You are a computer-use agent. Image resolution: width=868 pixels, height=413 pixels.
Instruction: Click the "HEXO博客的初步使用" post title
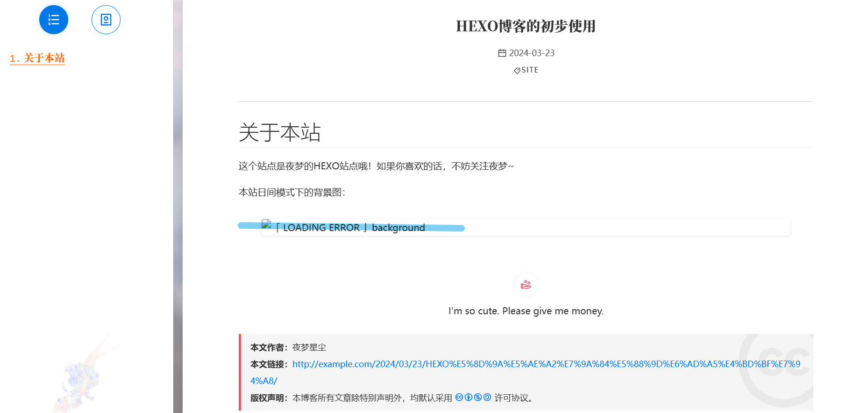[526, 26]
